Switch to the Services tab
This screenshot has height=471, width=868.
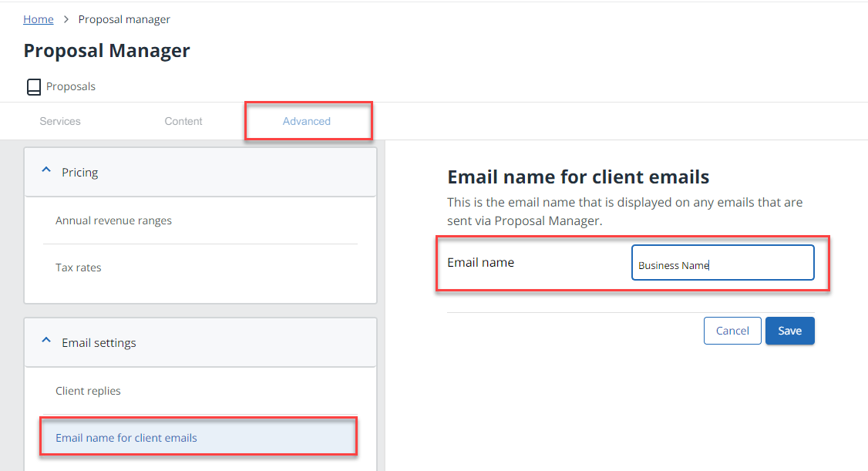click(x=60, y=121)
